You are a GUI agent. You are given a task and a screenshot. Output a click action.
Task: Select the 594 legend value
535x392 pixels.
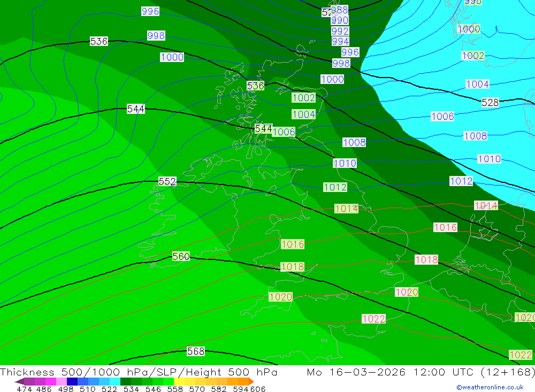click(241, 389)
